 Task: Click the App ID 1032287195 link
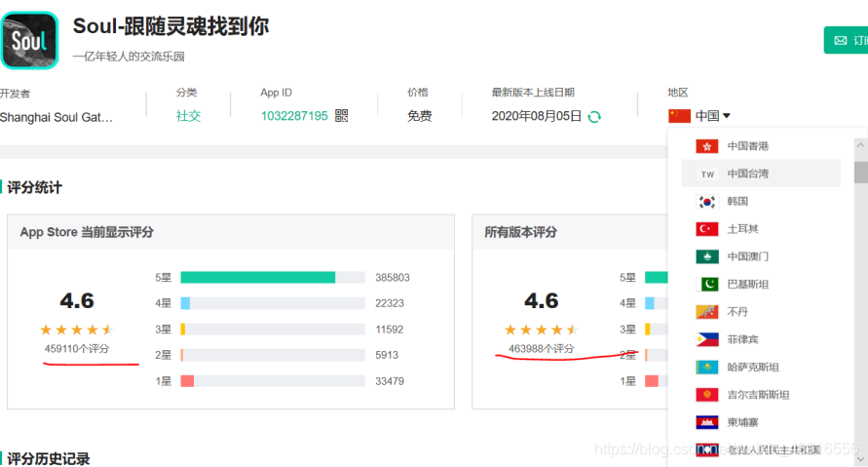pos(294,116)
